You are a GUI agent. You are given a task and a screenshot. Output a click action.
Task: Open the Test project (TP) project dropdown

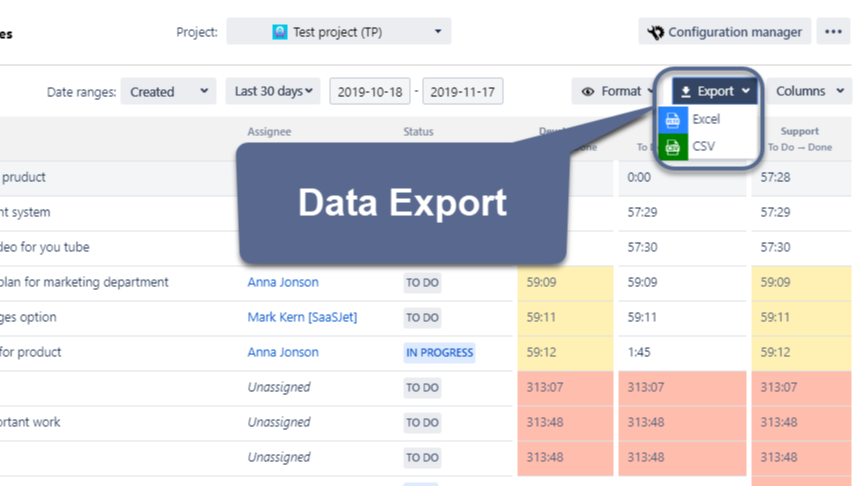339,32
